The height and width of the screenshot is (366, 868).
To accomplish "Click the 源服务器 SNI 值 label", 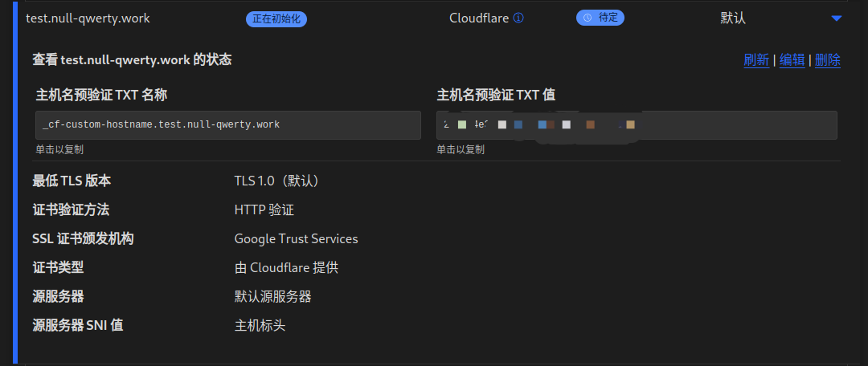I will click(77, 325).
